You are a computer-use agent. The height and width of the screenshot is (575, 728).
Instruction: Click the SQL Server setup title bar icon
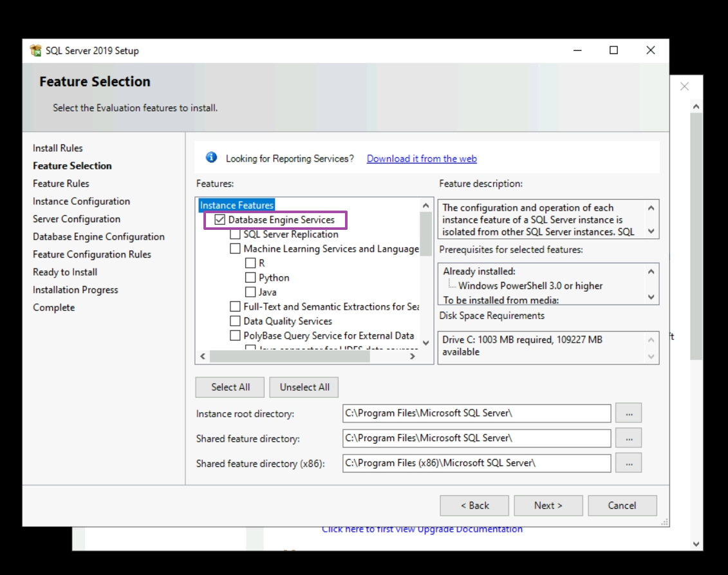coord(36,50)
